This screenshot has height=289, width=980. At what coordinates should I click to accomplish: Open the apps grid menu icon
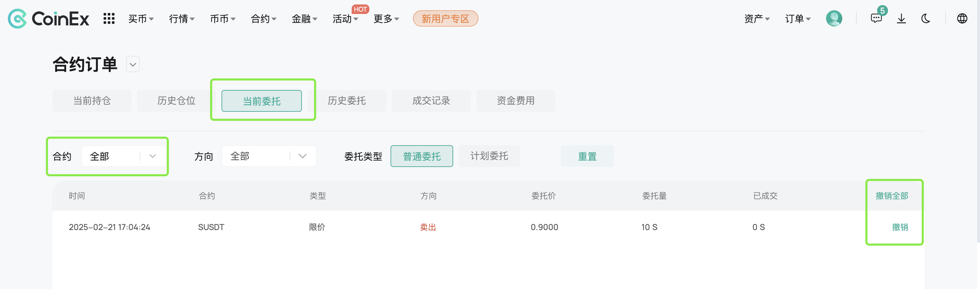click(109, 19)
